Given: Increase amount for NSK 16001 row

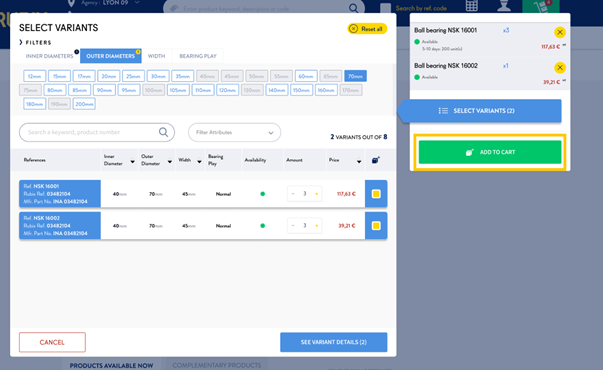Looking at the screenshot, I should (x=316, y=194).
